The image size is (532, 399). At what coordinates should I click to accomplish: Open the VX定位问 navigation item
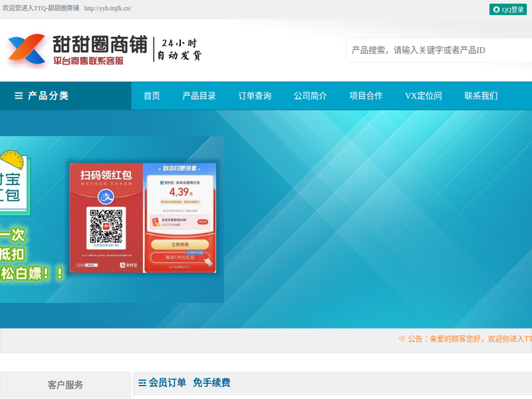pyautogui.click(x=424, y=96)
